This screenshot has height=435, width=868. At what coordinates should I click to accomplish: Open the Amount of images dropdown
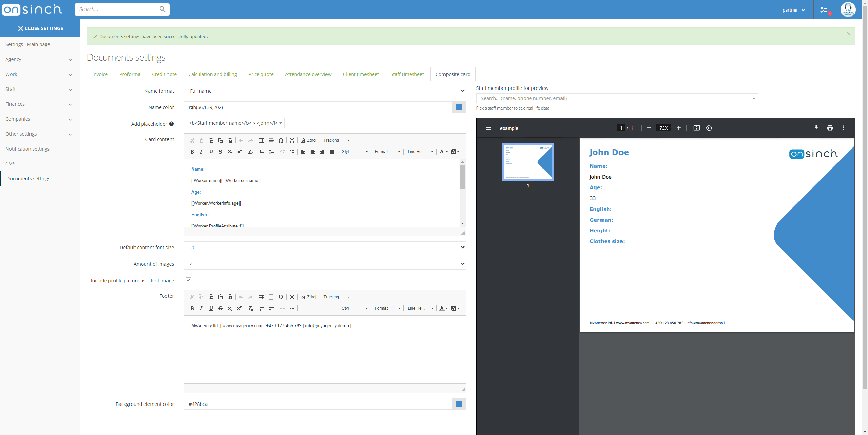pos(325,264)
